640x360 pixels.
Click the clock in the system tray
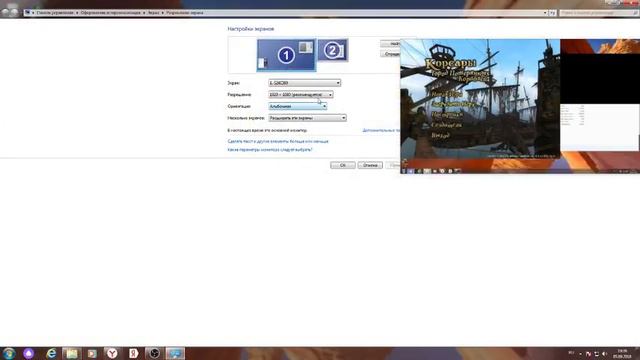pyautogui.click(x=622, y=353)
